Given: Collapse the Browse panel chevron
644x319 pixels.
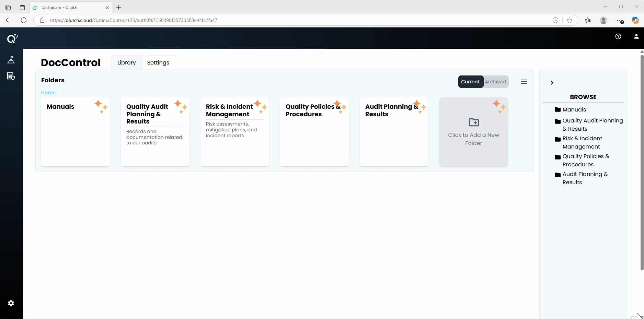Looking at the screenshot, I should click(x=552, y=83).
